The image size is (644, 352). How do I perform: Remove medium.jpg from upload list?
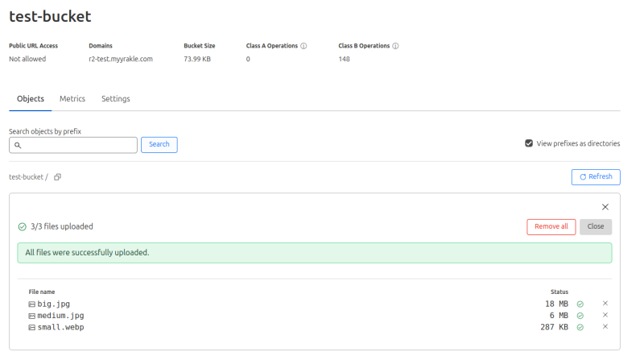coord(605,315)
